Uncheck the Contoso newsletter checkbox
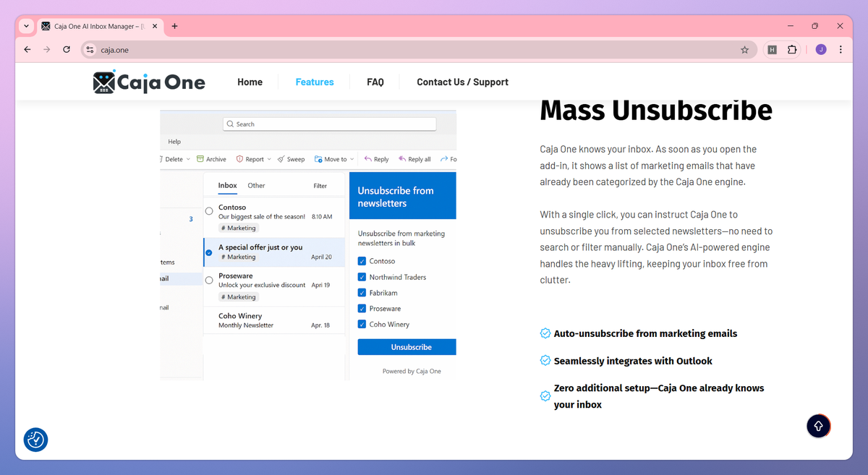Image resolution: width=868 pixels, height=475 pixels. 362,261
